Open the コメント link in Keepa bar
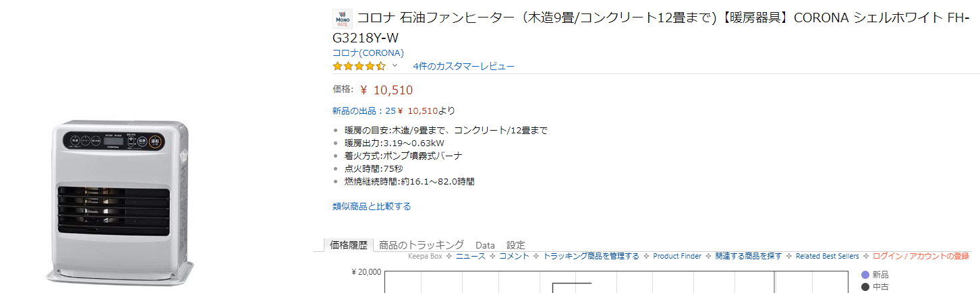This screenshot has width=980, height=293. coord(514,256)
